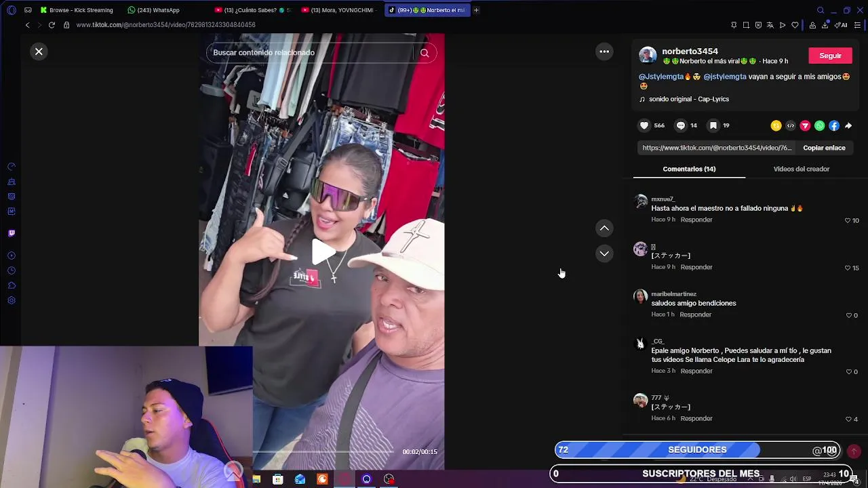Open the three-dots video options menu
The height and width of the screenshot is (488, 868).
click(604, 52)
